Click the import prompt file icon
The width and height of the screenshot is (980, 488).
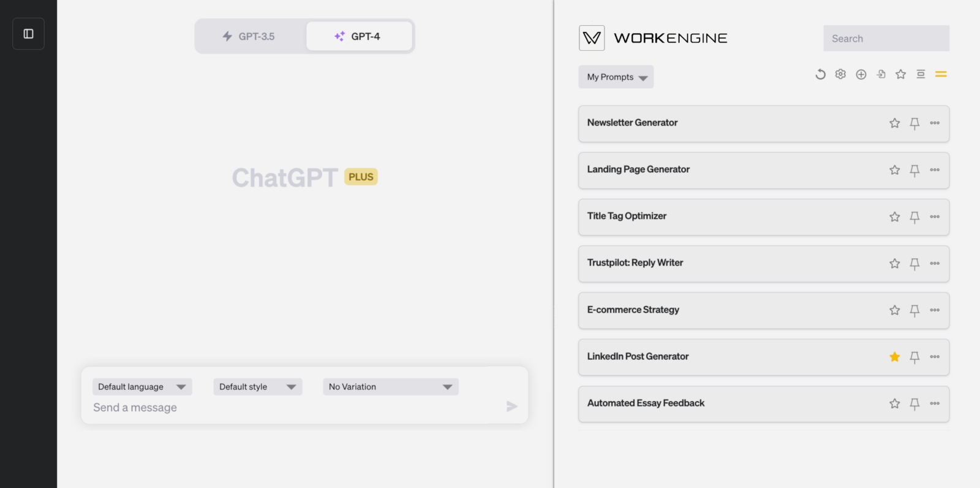pos(881,74)
